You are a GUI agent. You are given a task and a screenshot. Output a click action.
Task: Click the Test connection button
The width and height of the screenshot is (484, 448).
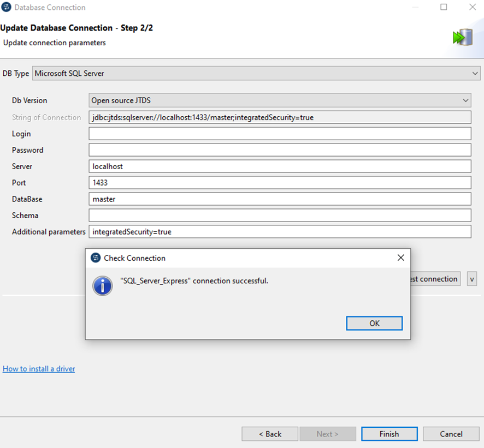[435, 279]
